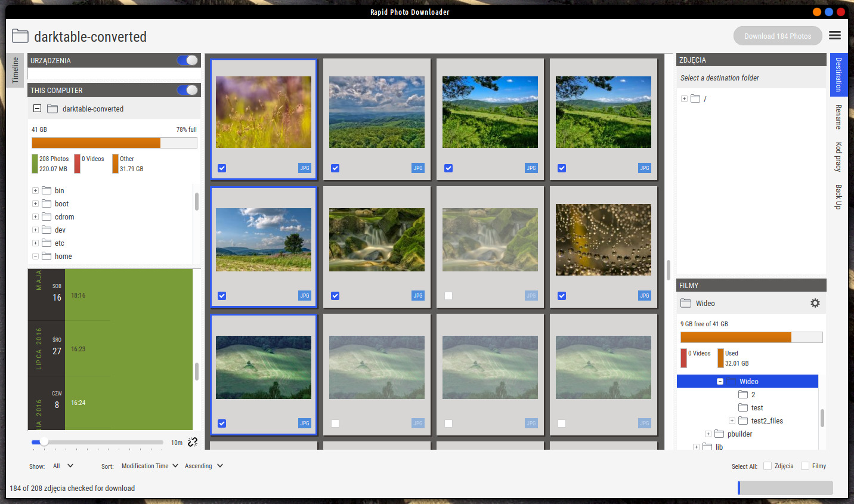
Task: Expand the boot folder node
Action: tap(35, 203)
